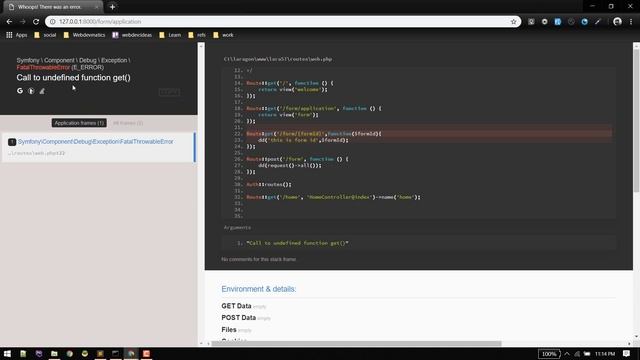Open the Chrome profile avatar
The image size is (640, 360).
[617, 22]
